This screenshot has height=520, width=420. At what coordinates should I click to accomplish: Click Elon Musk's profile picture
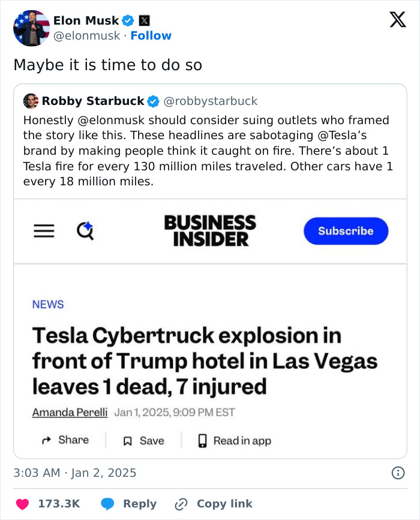pos(31,28)
